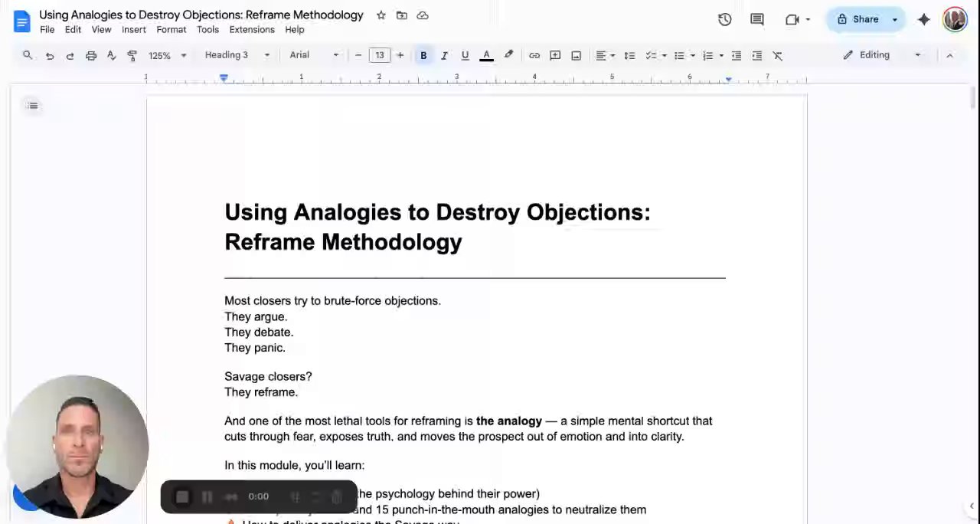
Task: Open the Help menu
Action: coord(295,30)
